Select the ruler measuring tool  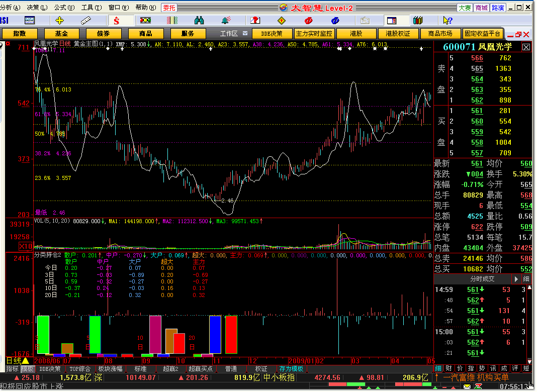85,21
